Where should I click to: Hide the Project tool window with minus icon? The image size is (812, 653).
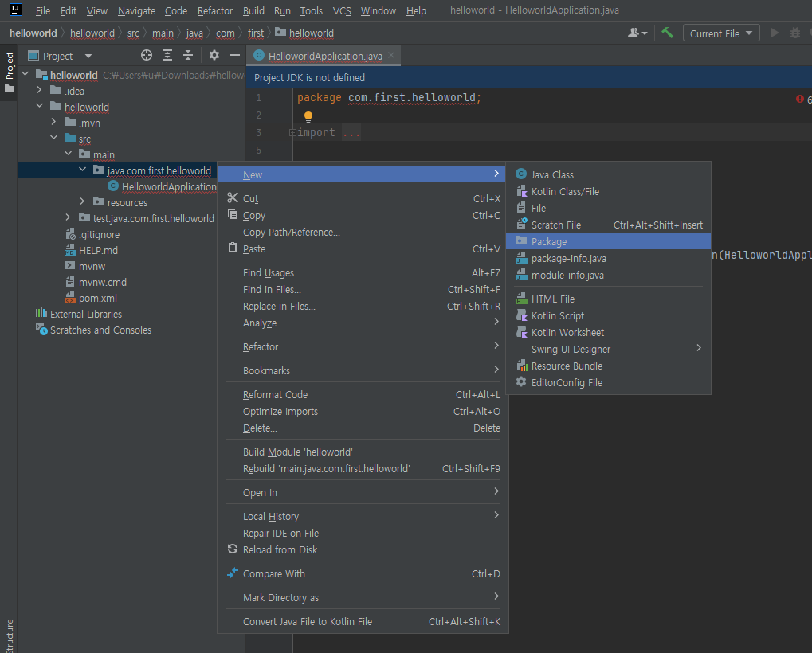(234, 56)
